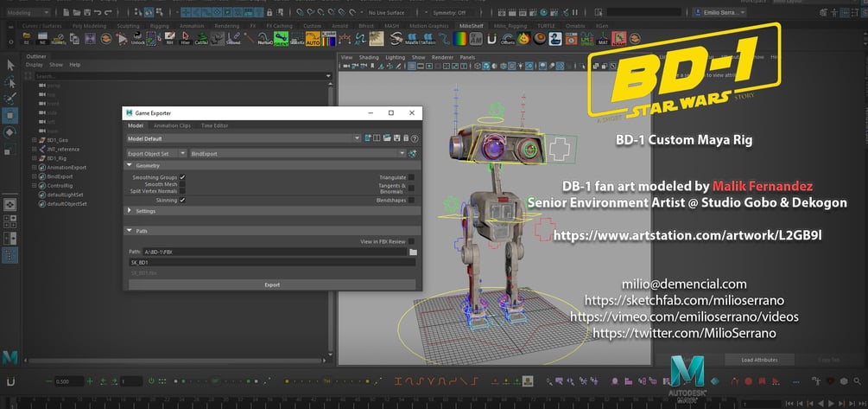Expand the Settings section

[x=130, y=211]
